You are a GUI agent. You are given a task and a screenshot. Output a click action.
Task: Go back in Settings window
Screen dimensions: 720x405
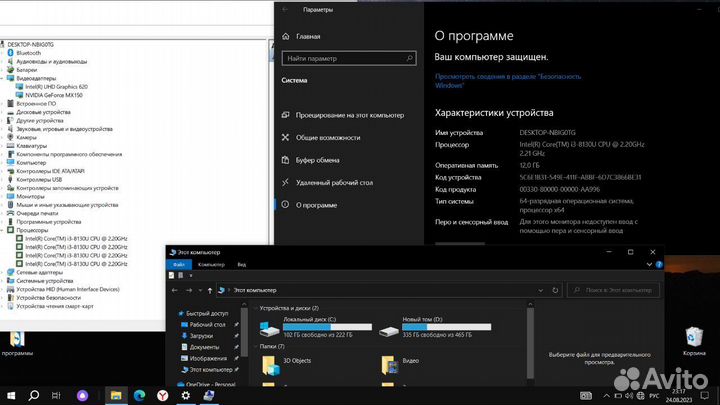click(285, 9)
